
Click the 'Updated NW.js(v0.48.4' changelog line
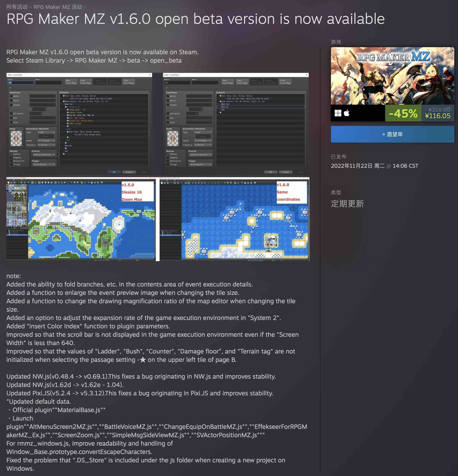tap(141, 376)
